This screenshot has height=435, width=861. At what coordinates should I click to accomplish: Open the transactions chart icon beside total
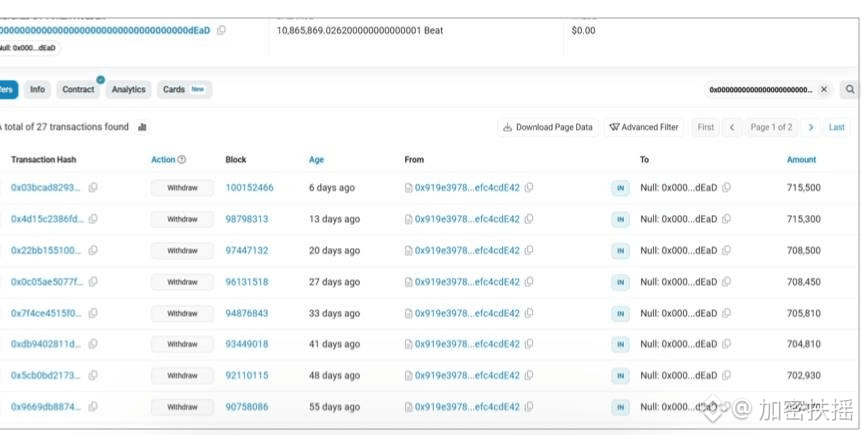(142, 127)
